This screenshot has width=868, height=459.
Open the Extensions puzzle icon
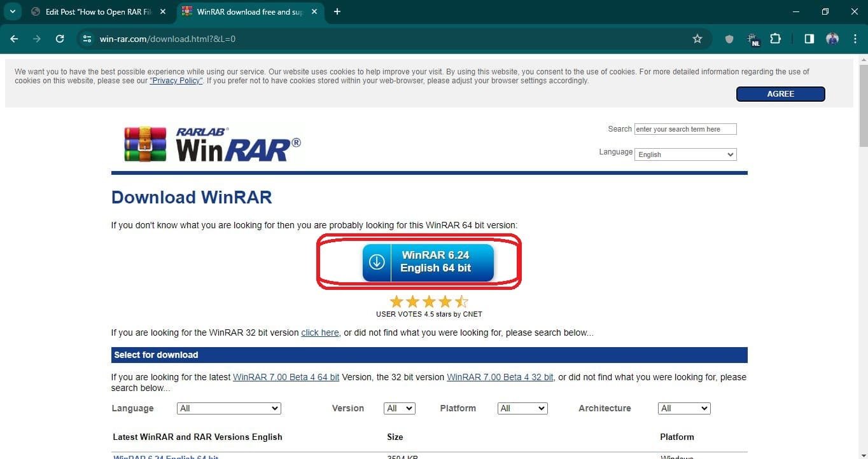(775, 39)
